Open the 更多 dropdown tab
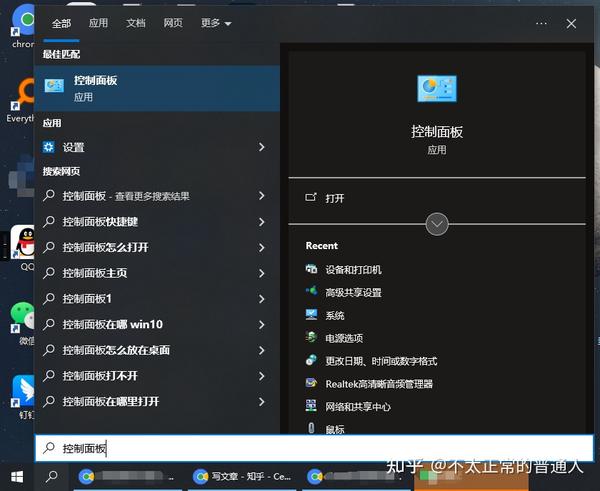This screenshot has height=491, width=600. click(x=216, y=23)
